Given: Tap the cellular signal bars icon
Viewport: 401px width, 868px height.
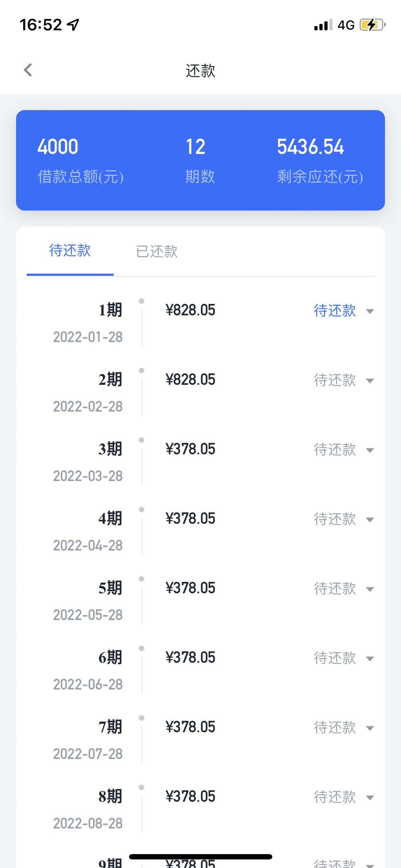Looking at the screenshot, I should tap(323, 25).
